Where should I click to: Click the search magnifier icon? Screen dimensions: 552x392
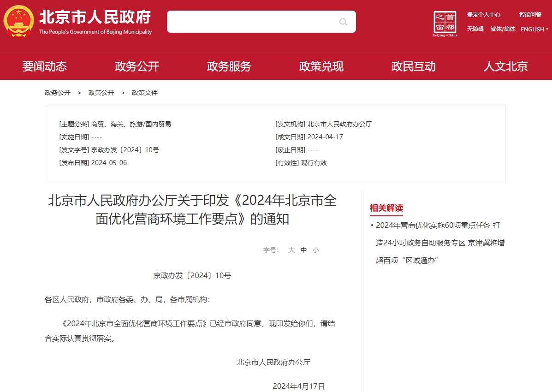tap(343, 21)
